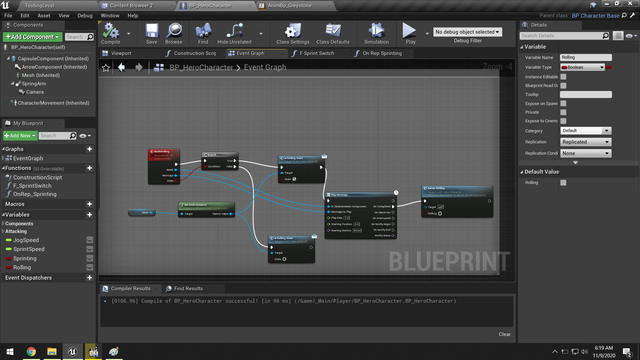The image size is (640, 360).
Task: Click the Add Component button
Action: [32, 37]
